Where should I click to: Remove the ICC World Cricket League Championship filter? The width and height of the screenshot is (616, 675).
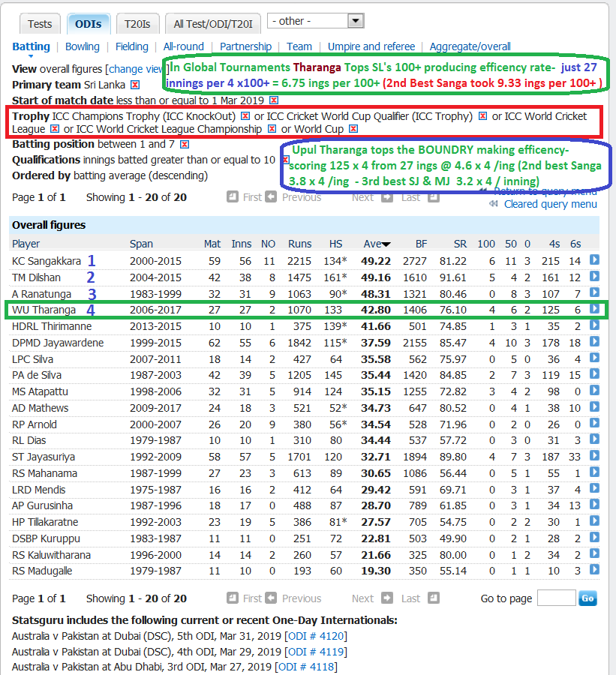point(272,129)
